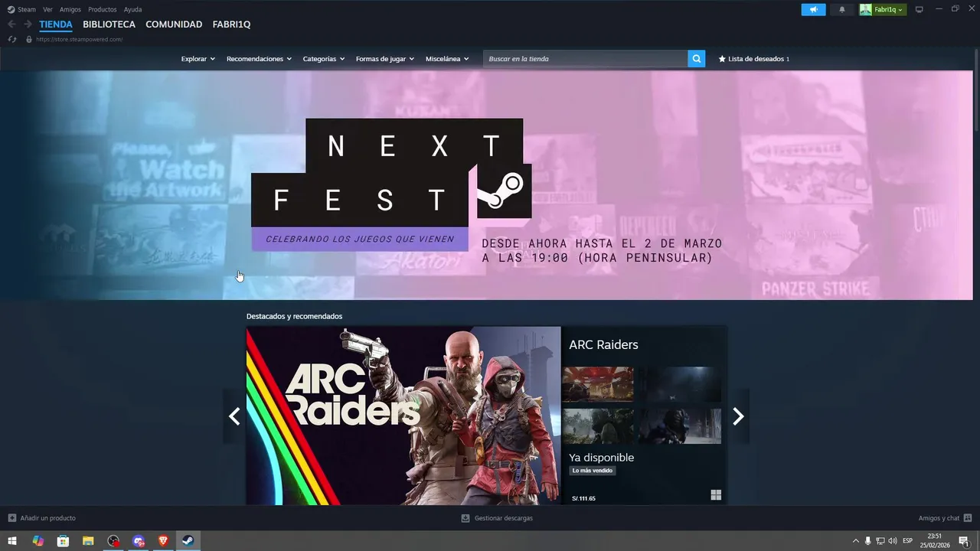The width and height of the screenshot is (980, 551).
Task: Click the Windows platform icon on ARC Raiders
Action: pyautogui.click(x=716, y=495)
